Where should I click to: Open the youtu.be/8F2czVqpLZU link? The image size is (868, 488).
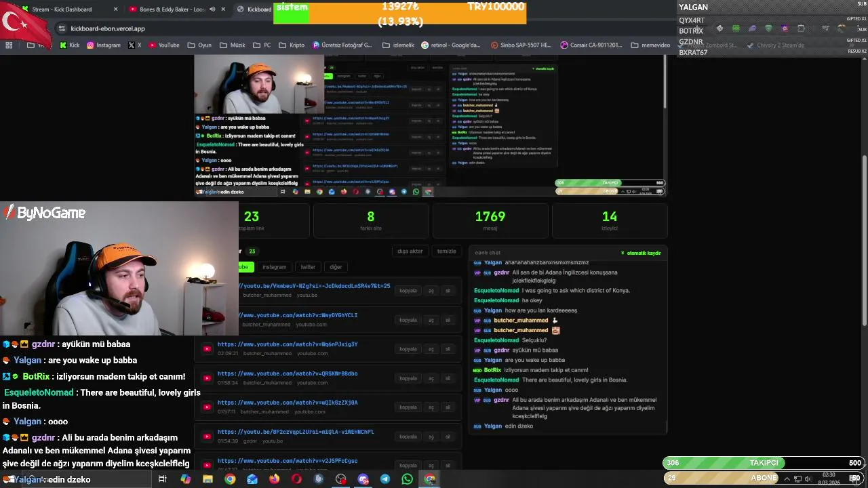pos(296,432)
